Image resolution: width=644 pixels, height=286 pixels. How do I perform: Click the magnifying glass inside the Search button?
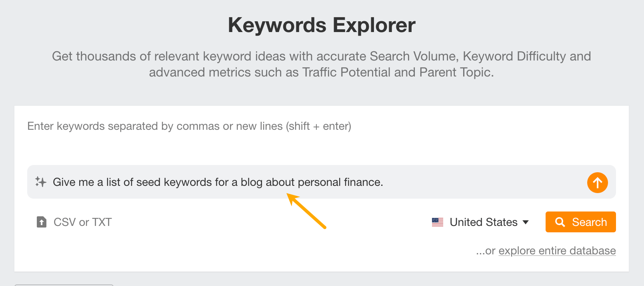[x=560, y=222]
